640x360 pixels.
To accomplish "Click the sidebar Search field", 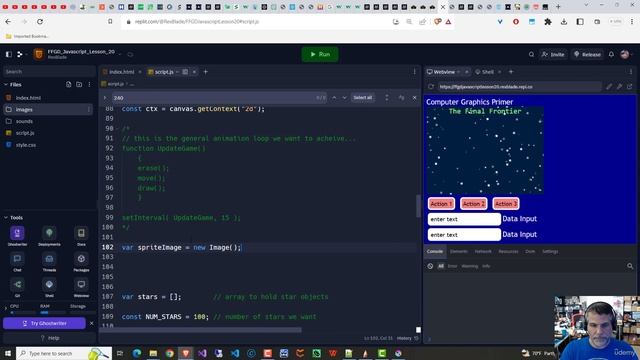I will (48, 71).
